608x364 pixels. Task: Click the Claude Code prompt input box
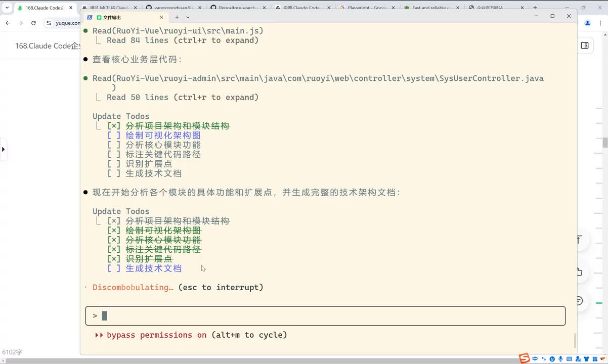point(325,316)
